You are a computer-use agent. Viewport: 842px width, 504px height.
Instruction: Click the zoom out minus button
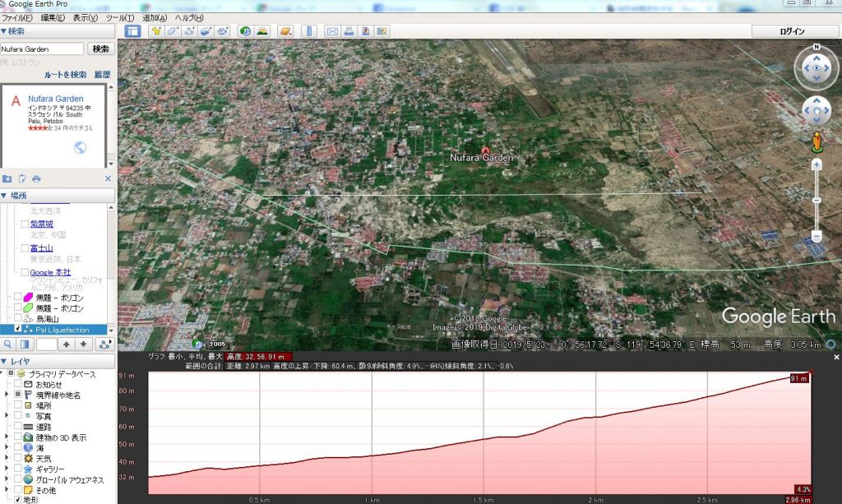817,236
